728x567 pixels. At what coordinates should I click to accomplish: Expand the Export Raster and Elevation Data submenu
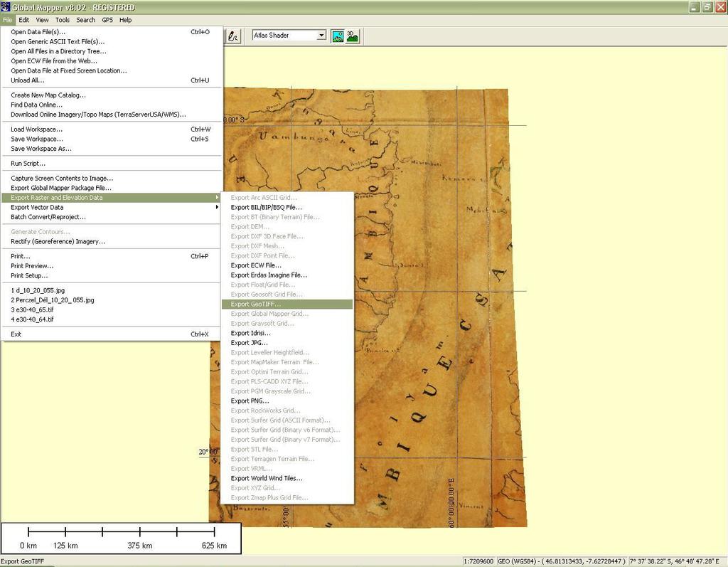click(111, 198)
